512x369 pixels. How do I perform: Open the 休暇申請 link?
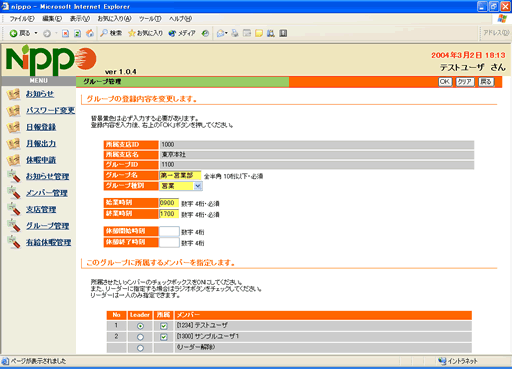point(41,160)
